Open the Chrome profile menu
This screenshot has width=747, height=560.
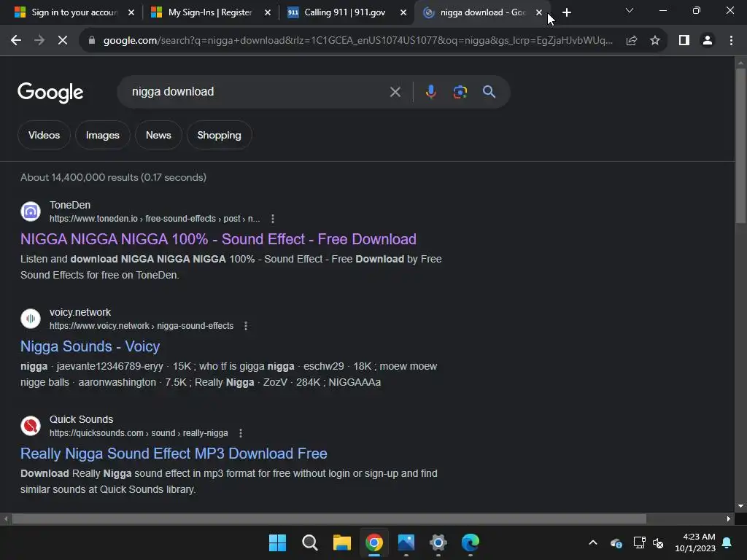tap(708, 41)
